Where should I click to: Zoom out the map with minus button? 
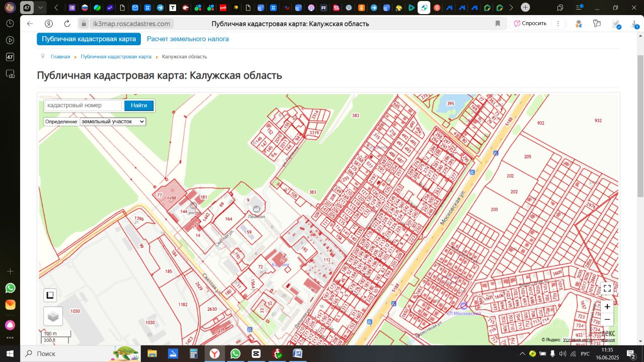point(607,320)
